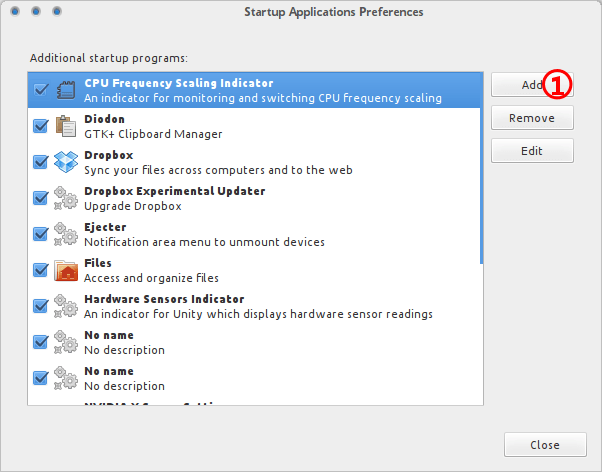Select the second No name entry
The height and width of the screenshot is (472, 602).
coord(253,378)
